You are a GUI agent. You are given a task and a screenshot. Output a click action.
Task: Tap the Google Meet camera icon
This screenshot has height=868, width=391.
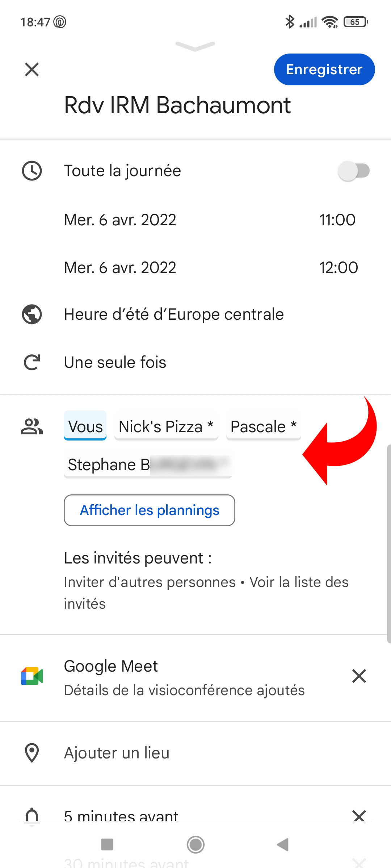tap(32, 676)
